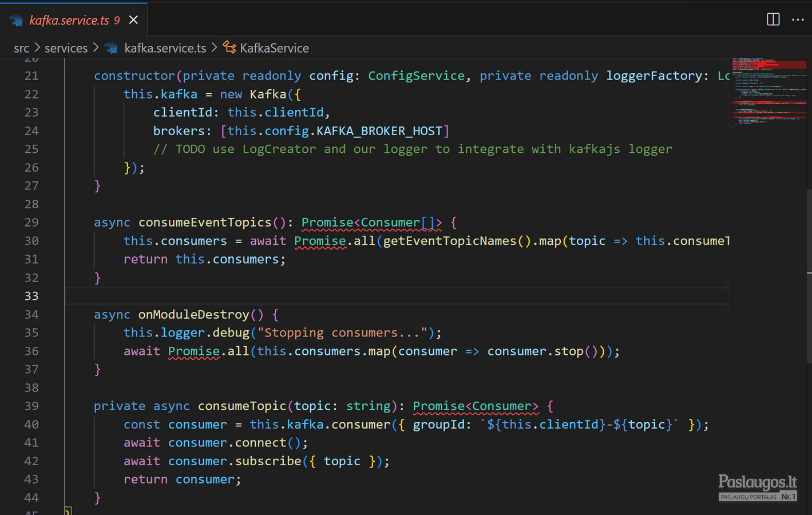Split the editor with the split icon
This screenshot has height=515, width=812.
click(x=773, y=19)
